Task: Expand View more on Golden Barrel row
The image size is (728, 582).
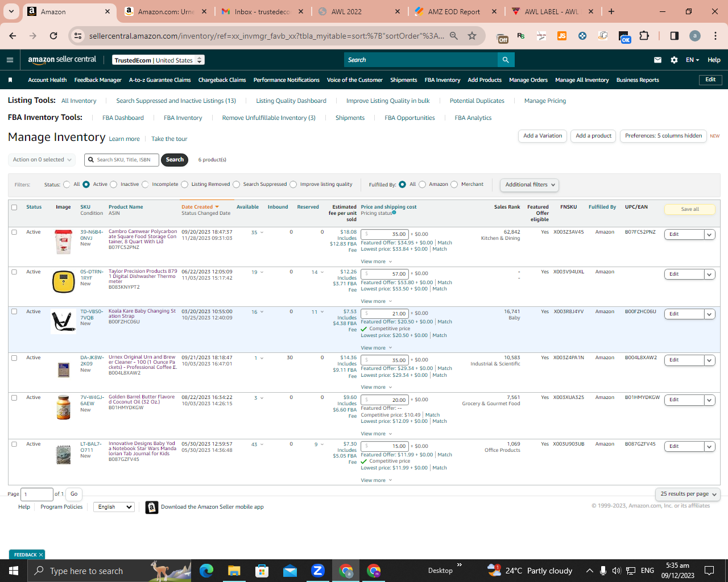Action: (377, 434)
